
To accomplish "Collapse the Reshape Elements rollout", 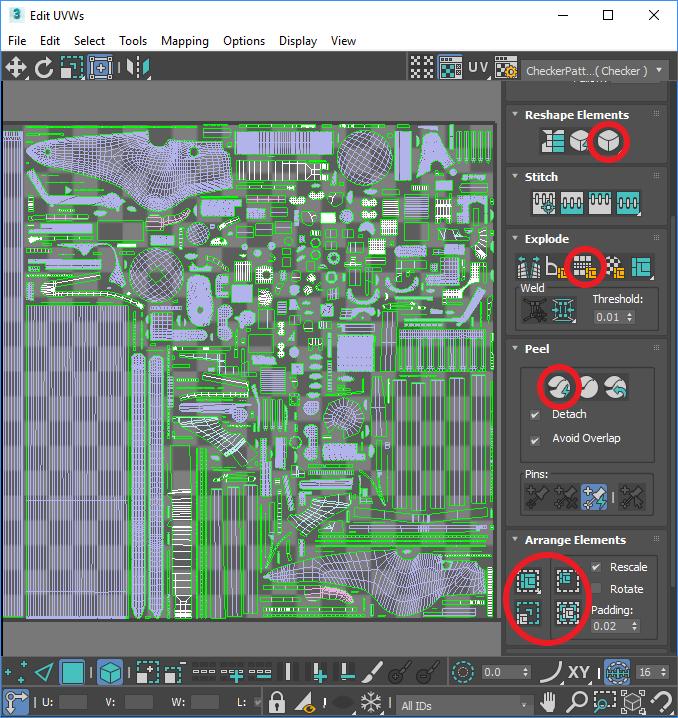I will point(515,114).
